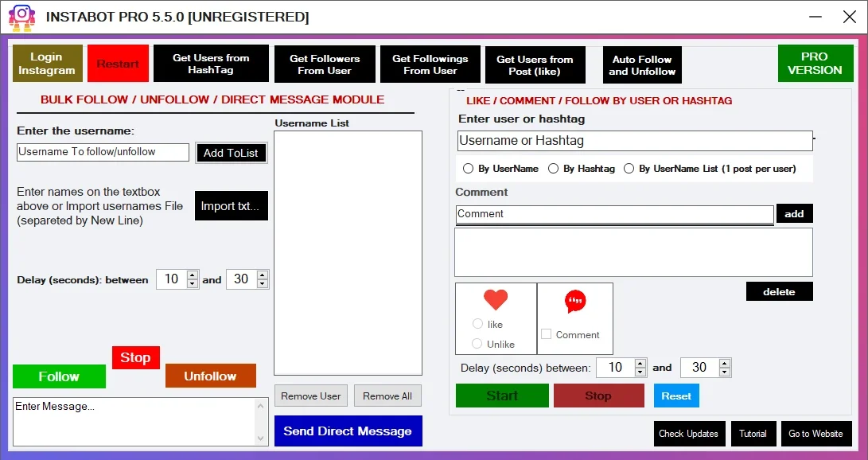Screen dimensions: 868x460
Task: Open the Tutorial button
Action: (x=753, y=434)
